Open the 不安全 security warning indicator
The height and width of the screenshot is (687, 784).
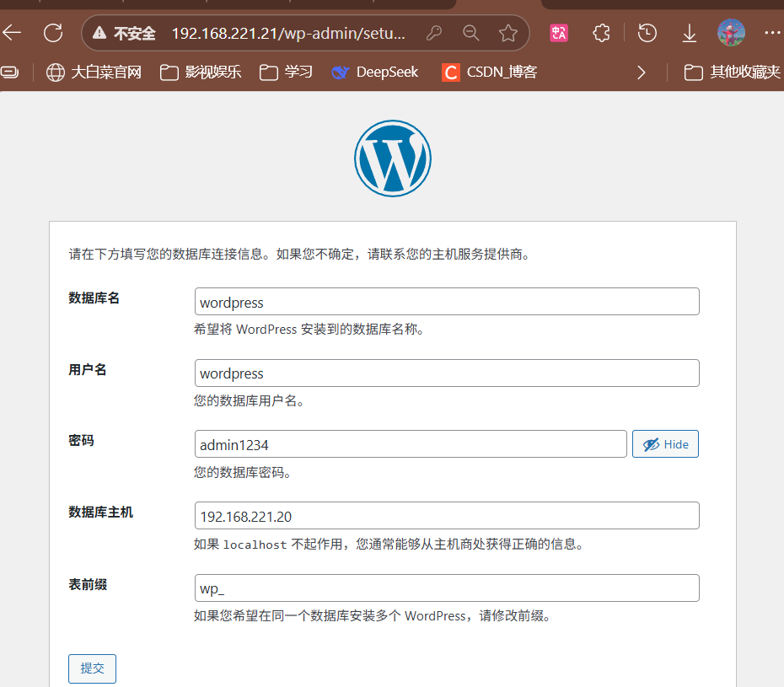pyautogui.click(x=124, y=34)
